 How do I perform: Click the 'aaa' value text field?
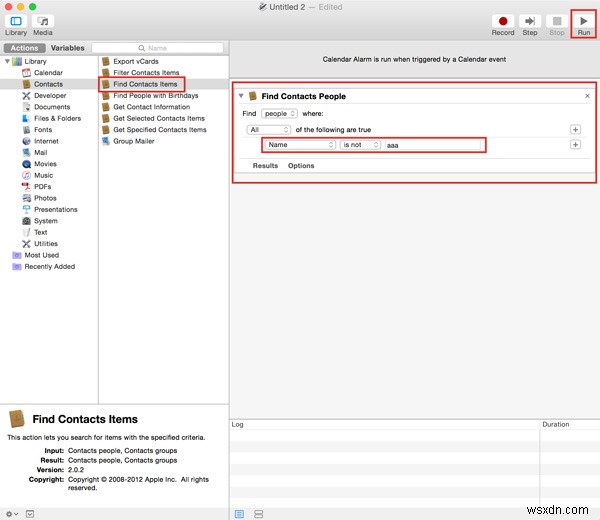pyautogui.click(x=432, y=145)
